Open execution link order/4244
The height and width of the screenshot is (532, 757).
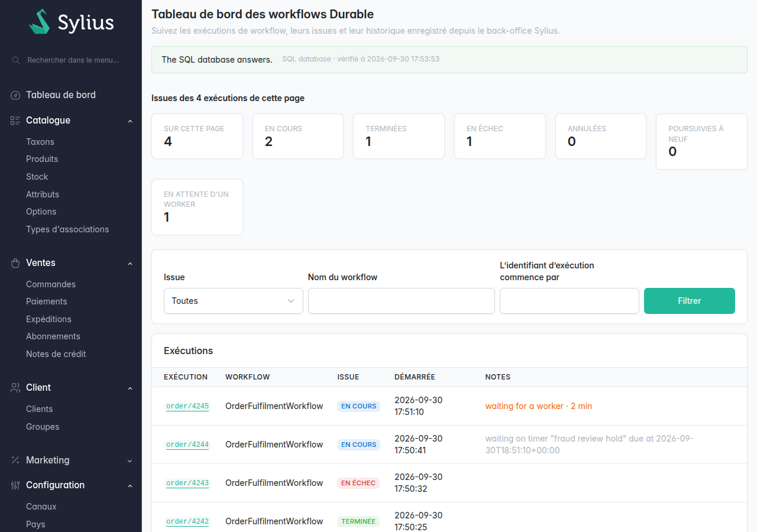point(187,445)
